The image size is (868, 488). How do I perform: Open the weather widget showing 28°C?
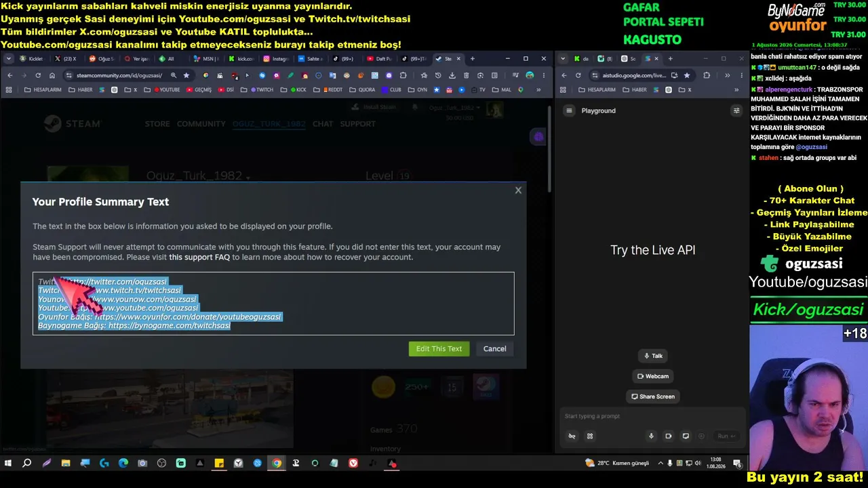617,464
